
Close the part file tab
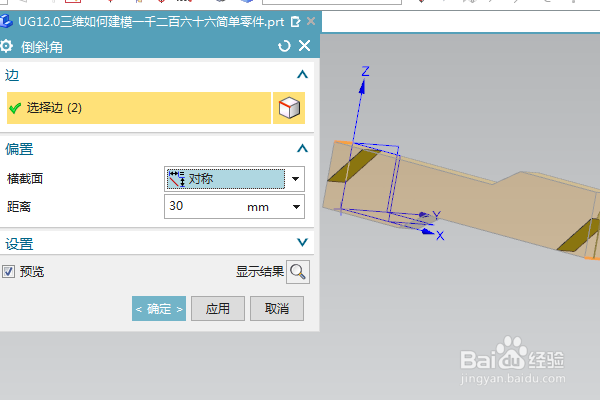click(311, 21)
